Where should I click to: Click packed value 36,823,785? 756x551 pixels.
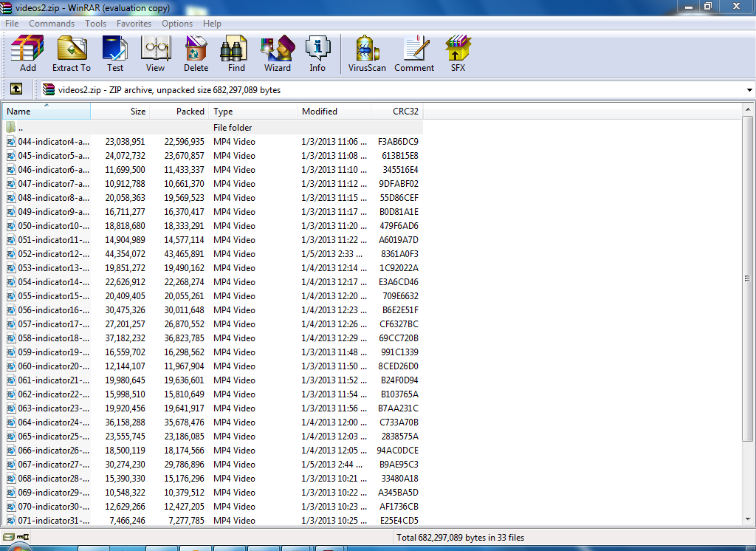[x=184, y=338]
